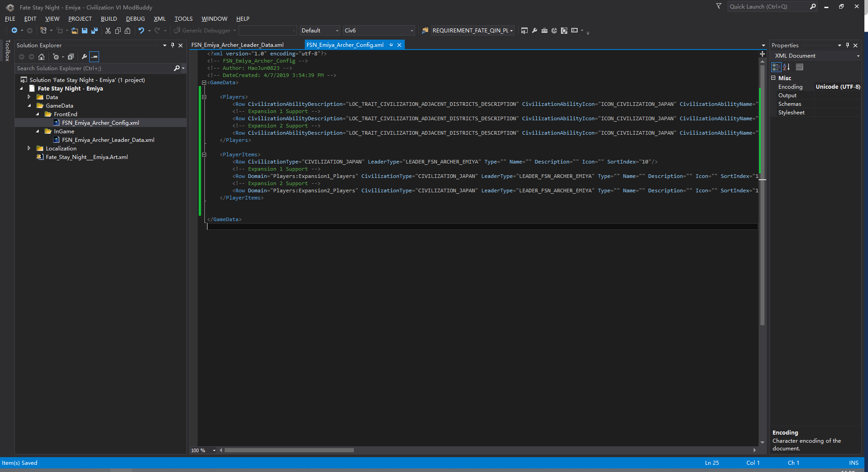Screen dimensions: 868x472
Task: Open the PROJECT menu
Action: click(x=80, y=19)
